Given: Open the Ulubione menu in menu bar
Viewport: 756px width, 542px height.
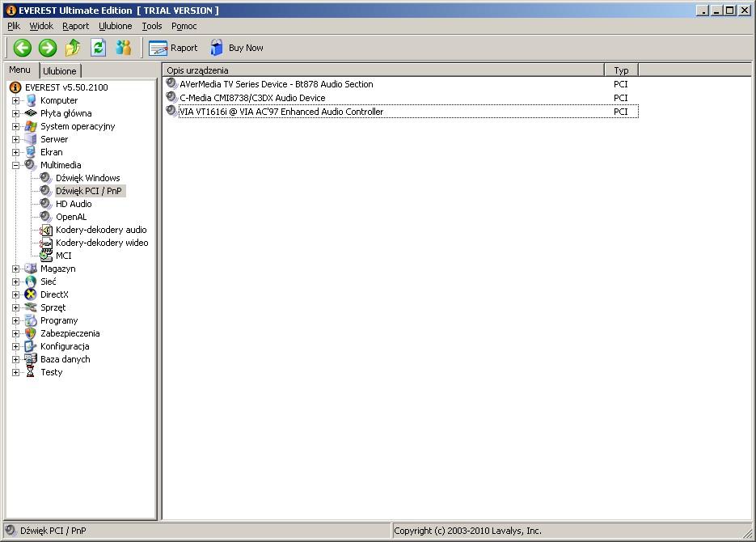Looking at the screenshot, I should pos(116,26).
